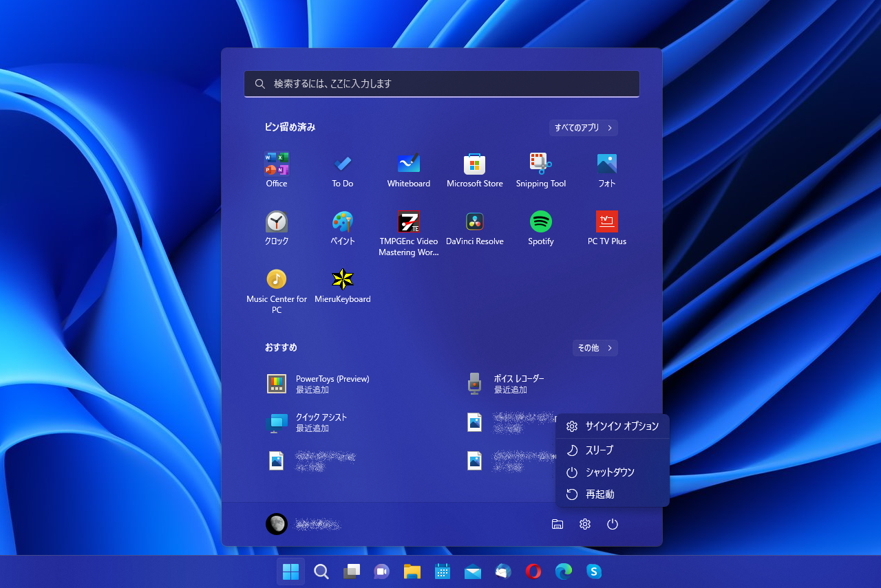
Task: Select サインイン オプション in power menu
Action: 613,426
